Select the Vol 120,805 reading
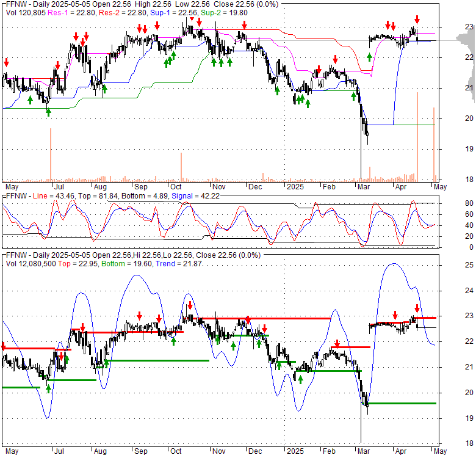 point(26,13)
